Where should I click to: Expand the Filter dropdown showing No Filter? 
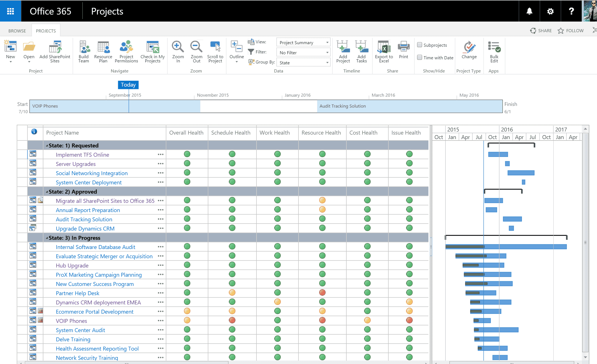(304, 53)
